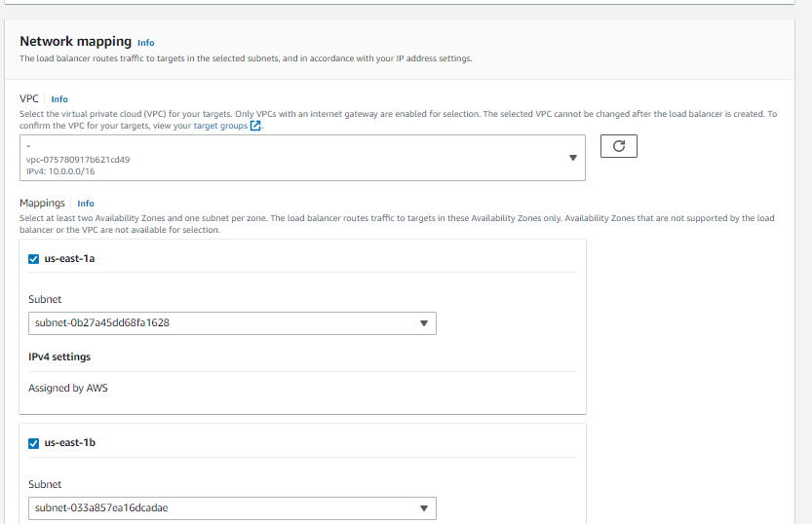Screen dimensions: 812x524
Task: Click the us-east-1b zone label
Action: [x=70, y=442]
